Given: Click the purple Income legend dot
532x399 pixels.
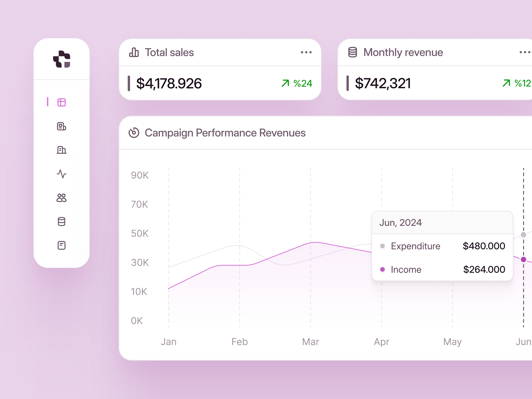Looking at the screenshot, I should click(382, 269).
